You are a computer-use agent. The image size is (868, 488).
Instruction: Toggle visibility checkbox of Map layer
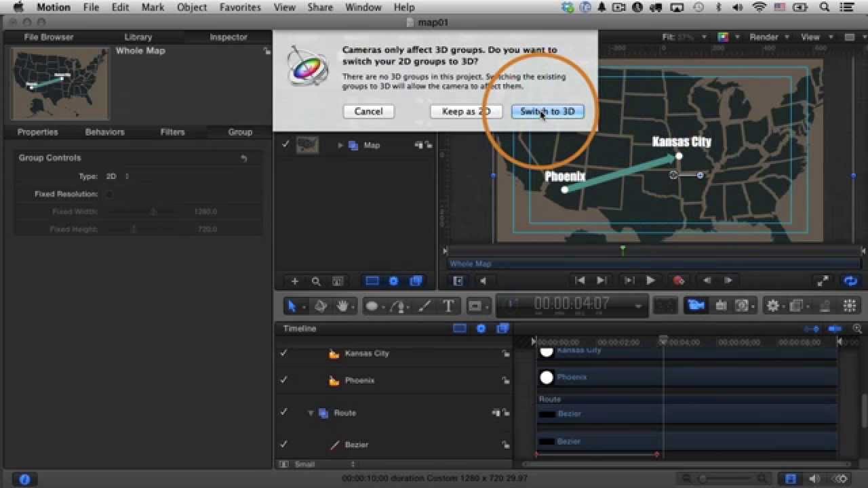285,144
